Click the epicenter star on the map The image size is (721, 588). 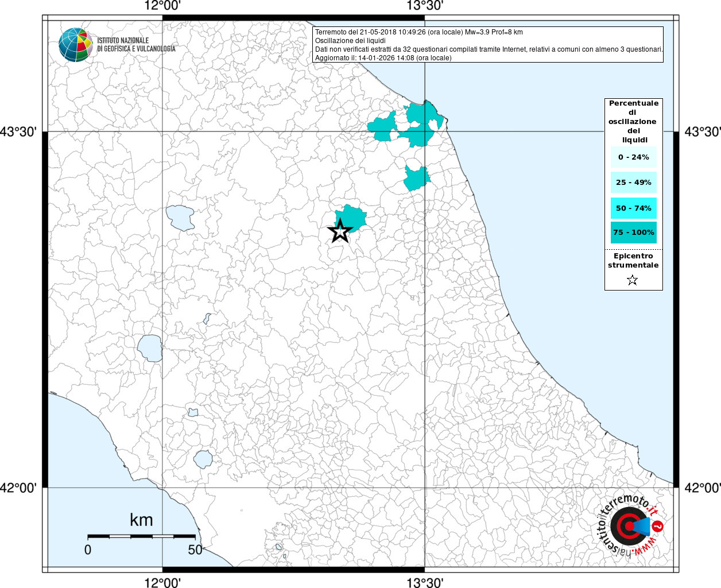tap(340, 231)
